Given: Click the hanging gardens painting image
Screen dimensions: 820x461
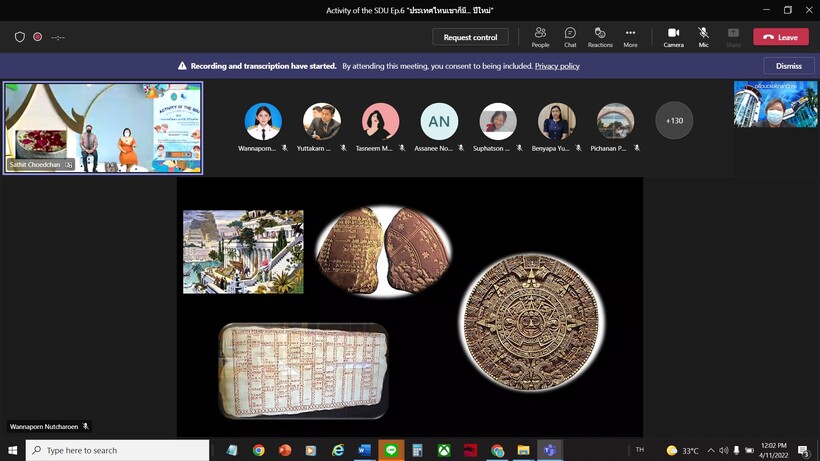Looking at the screenshot, I should click(243, 251).
